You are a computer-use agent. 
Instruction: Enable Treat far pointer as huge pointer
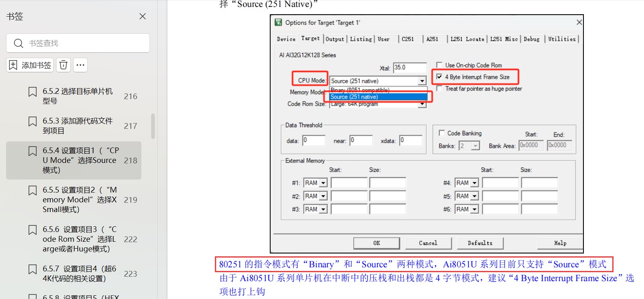coord(439,89)
